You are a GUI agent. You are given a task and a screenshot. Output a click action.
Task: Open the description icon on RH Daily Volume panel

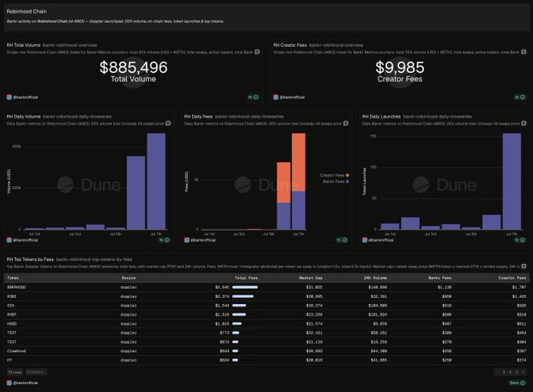168,123
